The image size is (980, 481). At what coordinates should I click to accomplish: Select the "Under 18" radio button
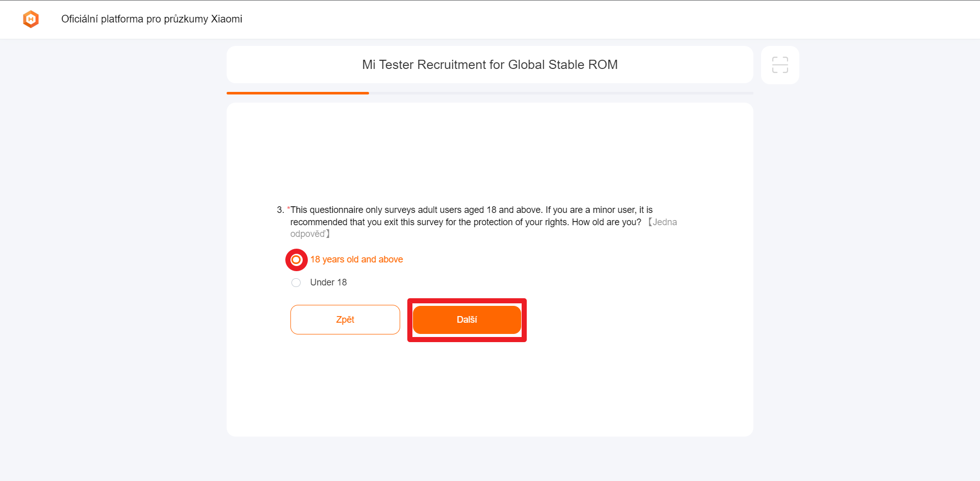tap(296, 282)
